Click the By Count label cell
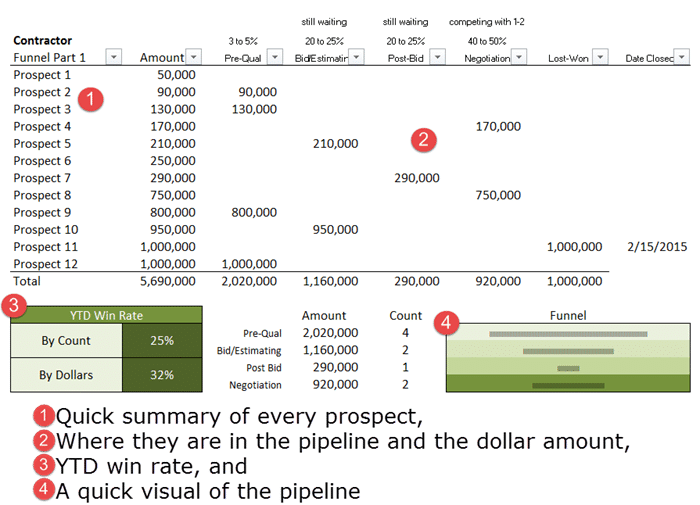 click(66, 340)
